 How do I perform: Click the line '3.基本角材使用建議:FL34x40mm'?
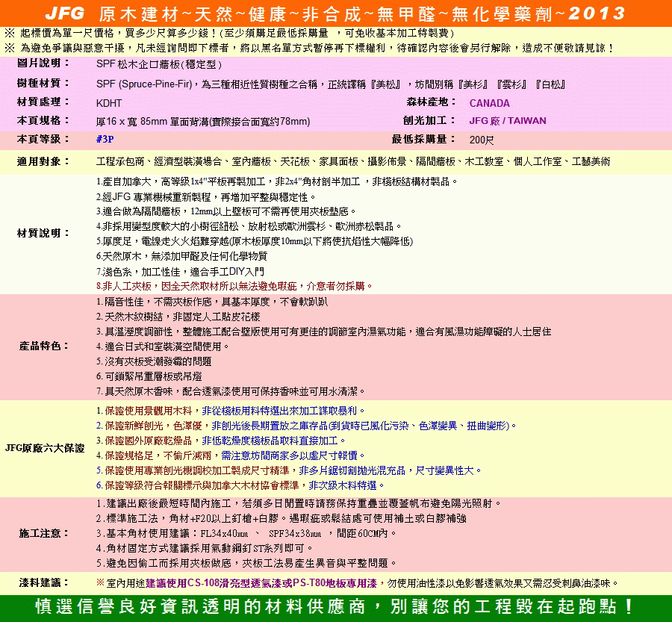pos(246,534)
